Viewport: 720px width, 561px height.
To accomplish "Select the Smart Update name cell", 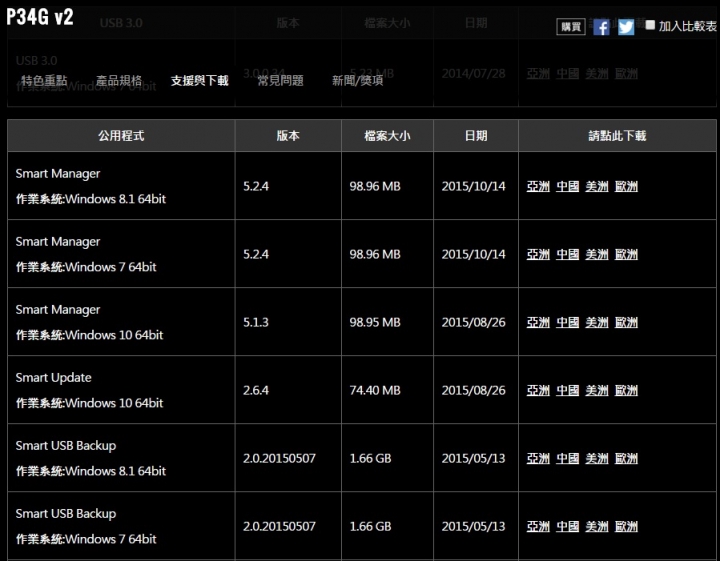I will 121,390.
